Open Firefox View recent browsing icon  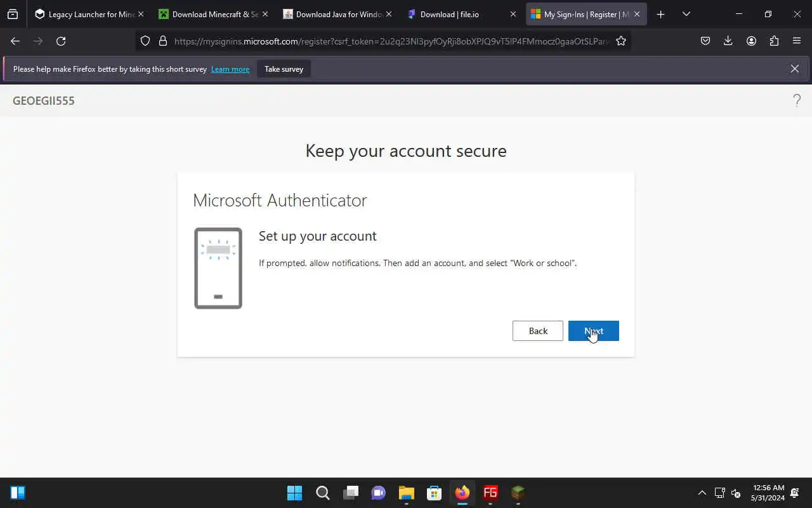coord(13,14)
